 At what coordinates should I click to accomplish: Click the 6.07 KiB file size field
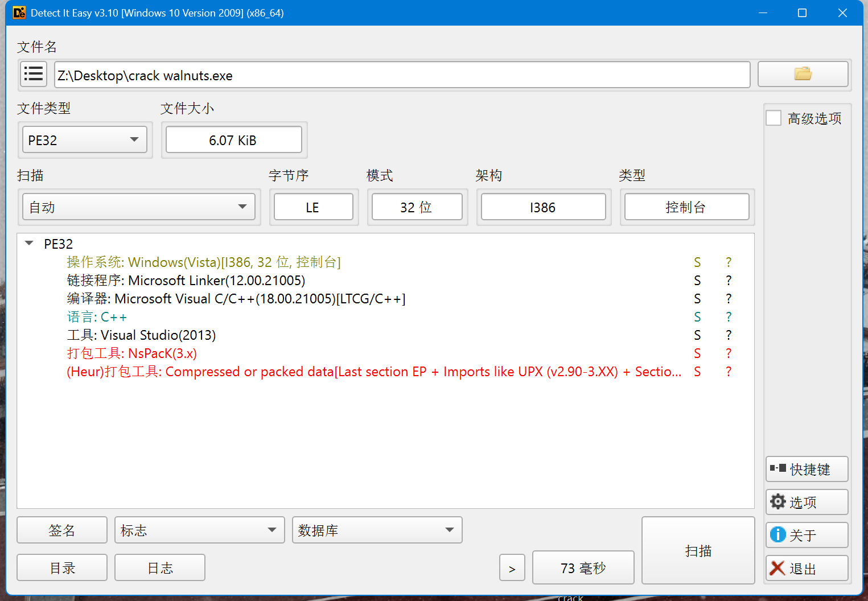pyautogui.click(x=233, y=140)
